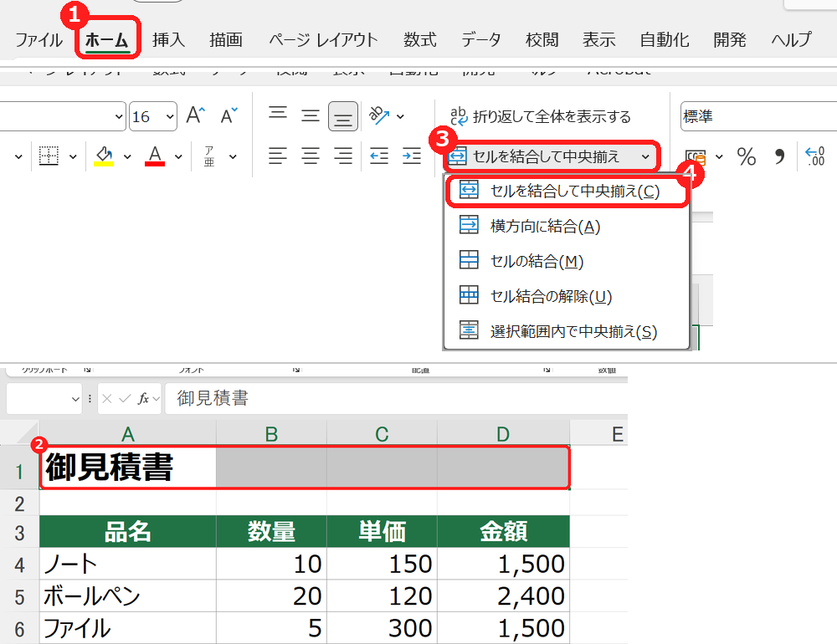837x644 pixels.
Task: Open the データ tab
Action: pos(481,40)
